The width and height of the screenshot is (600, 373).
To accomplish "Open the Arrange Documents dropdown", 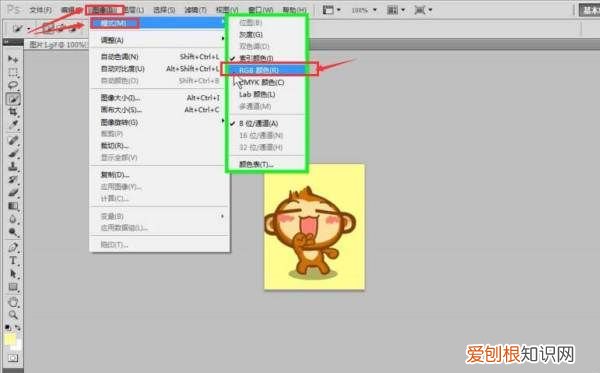I will pos(396,10).
